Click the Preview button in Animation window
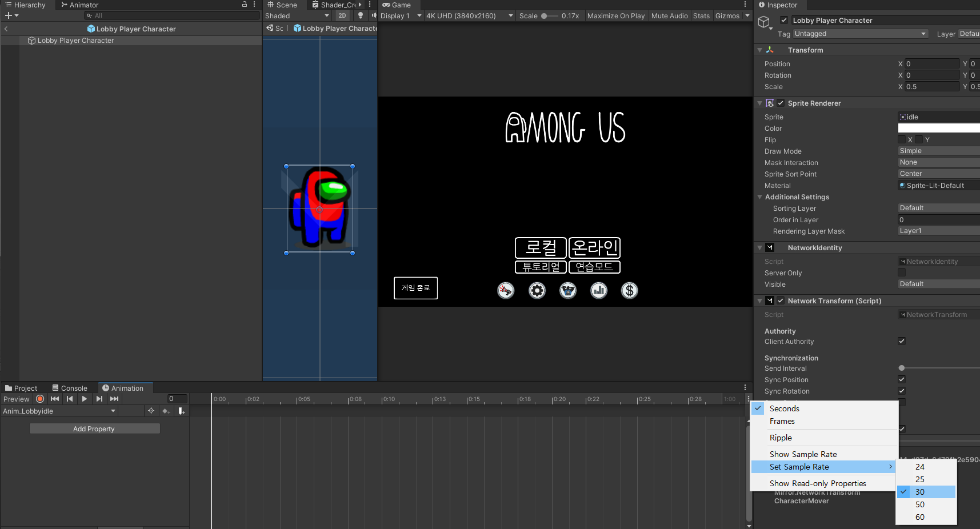This screenshot has height=529, width=980. pos(17,399)
